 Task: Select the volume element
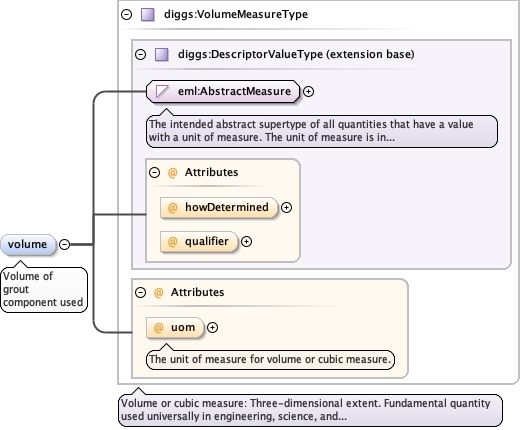click(28, 245)
